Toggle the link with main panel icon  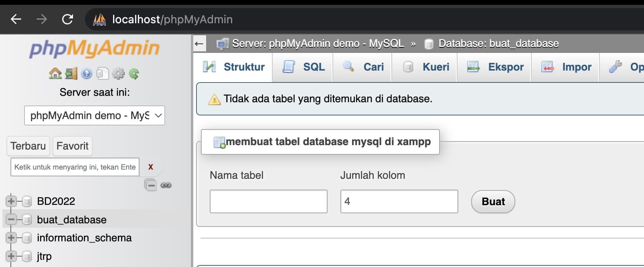pyautogui.click(x=166, y=185)
